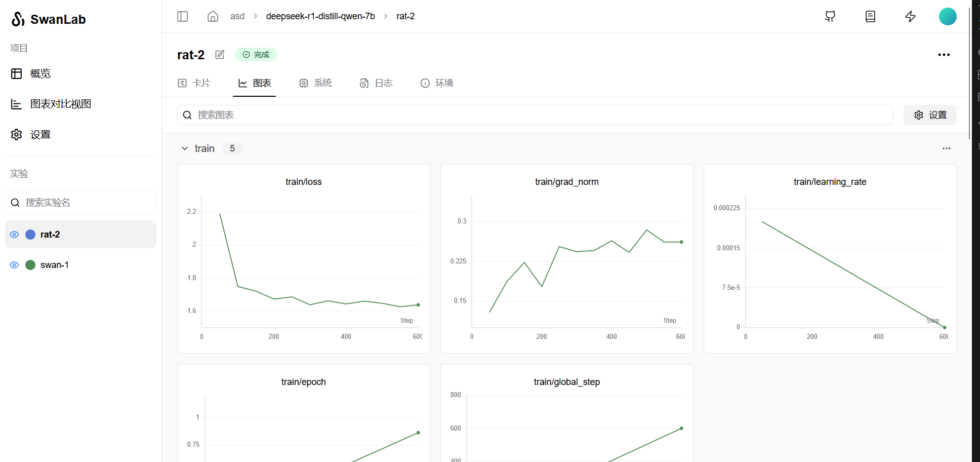Click the SwanLab logo
The image size is (980, 462).
tap(49, 19)
